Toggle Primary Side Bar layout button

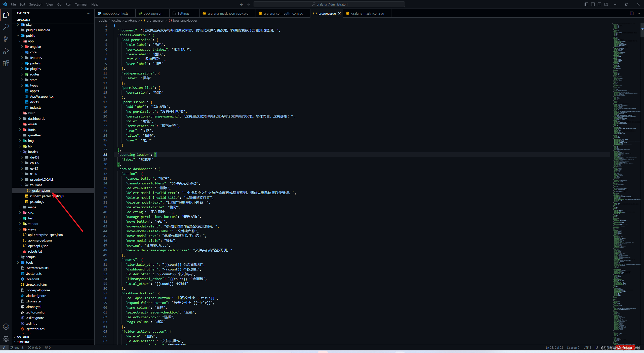click(586, 4)
